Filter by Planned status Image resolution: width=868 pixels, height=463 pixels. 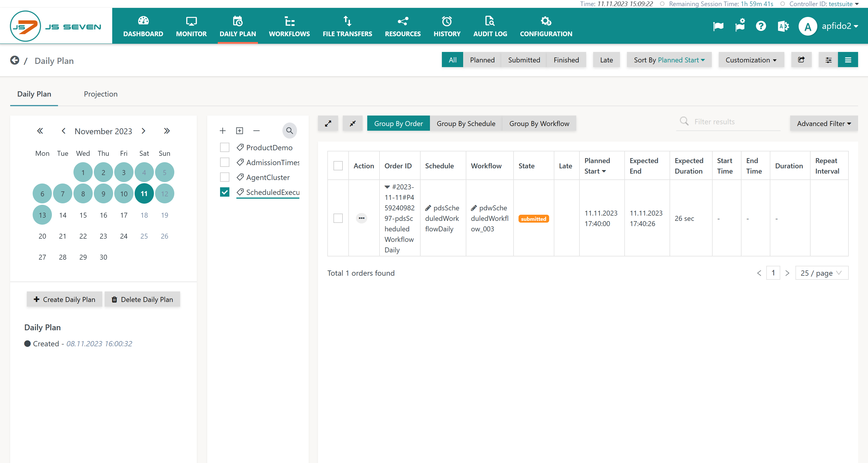pos(482,60)
